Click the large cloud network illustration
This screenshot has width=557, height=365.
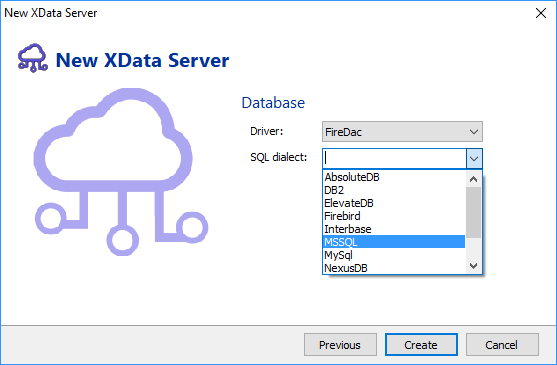point(121,172)
